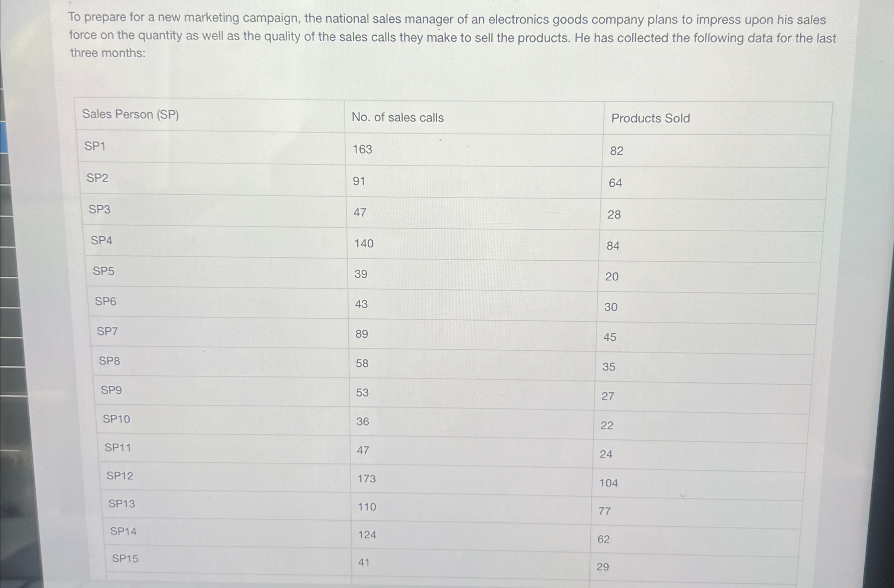Select the SP5 row label
The image size is (894, 588).
tap(103, 271)
